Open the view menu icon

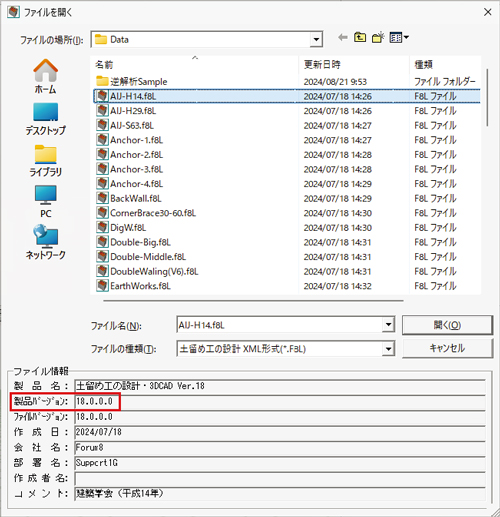point(399,37)
